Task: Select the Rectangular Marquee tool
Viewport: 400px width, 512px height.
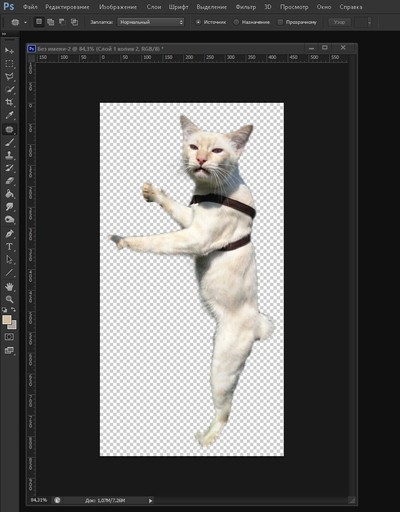Action: tap(9, 64)
